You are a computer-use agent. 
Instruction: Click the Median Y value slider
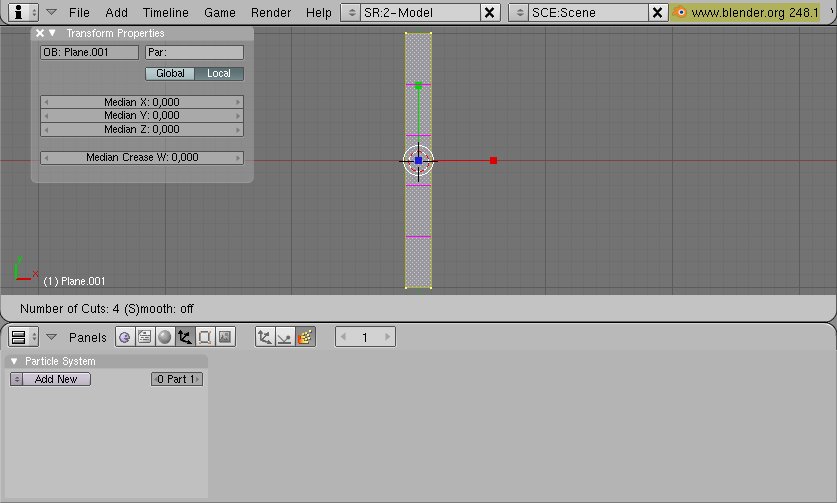142,116
